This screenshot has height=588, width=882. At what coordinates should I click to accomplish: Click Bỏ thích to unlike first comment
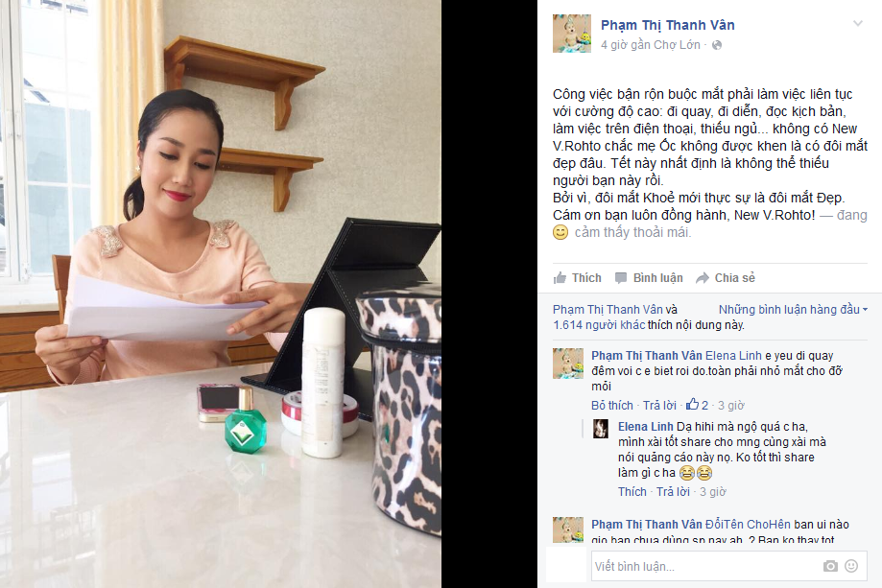(x=612, y=406)
